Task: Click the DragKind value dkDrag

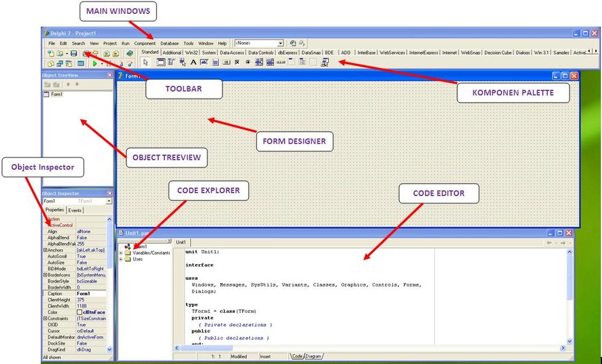Action: click(84, 350)
